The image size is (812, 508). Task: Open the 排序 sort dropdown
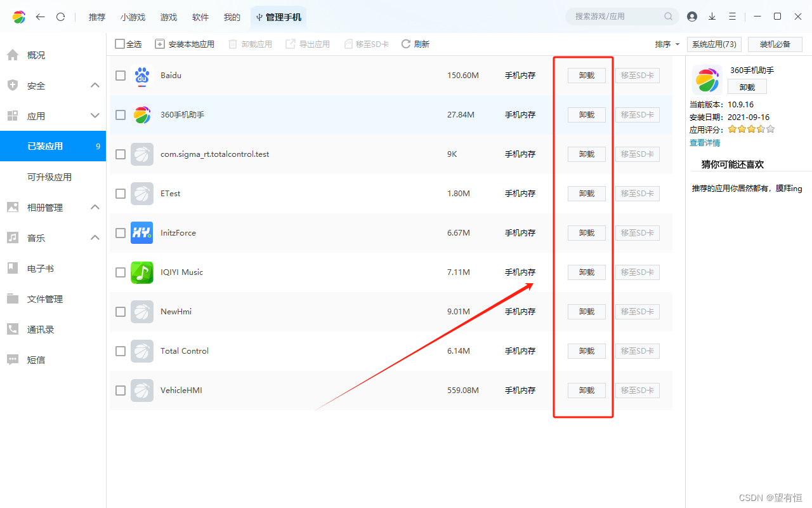(667, 44)
